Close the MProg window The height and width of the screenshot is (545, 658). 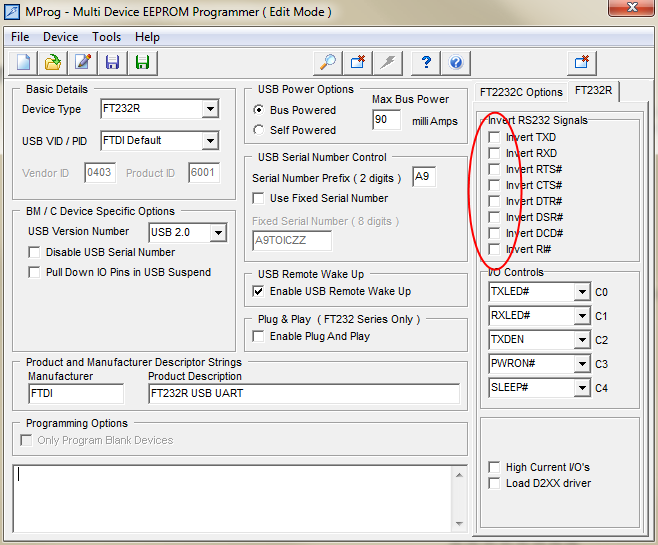(630, 8)
